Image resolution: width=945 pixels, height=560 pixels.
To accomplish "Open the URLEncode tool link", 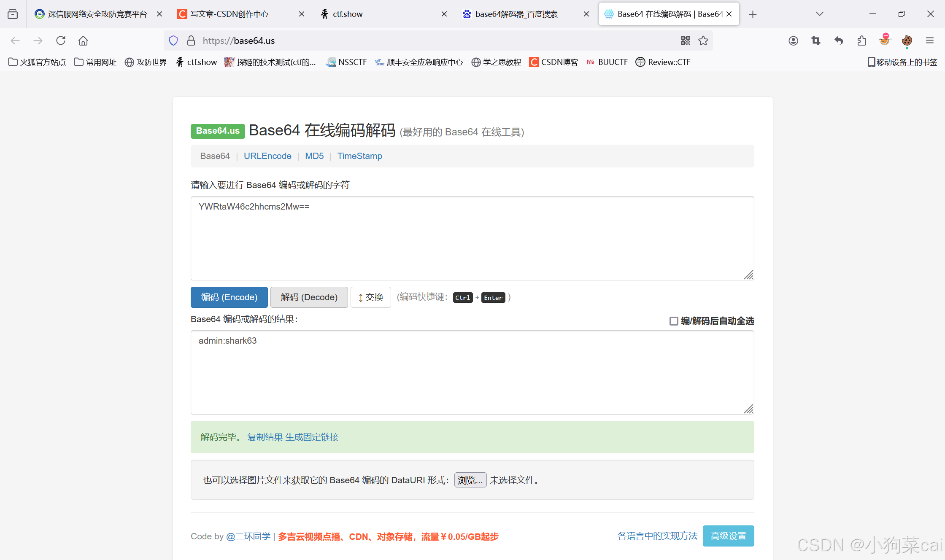I will [267, 156].
